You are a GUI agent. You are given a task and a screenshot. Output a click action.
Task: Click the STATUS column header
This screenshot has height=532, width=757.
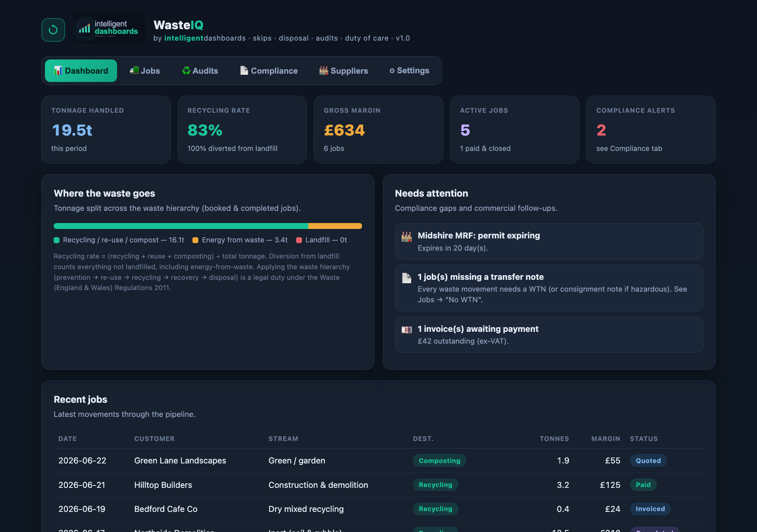(x=643, y=439)
